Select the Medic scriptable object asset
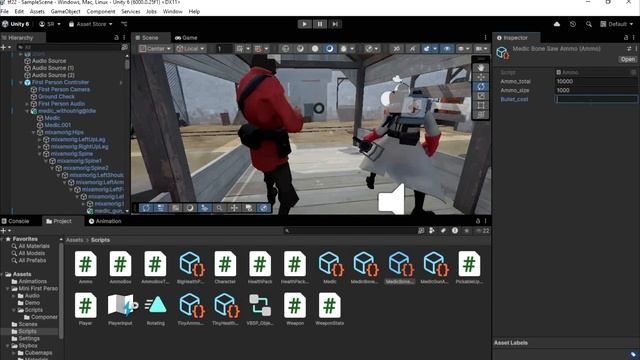The height and width of the screenshot is (360, 640). [330, 267]
